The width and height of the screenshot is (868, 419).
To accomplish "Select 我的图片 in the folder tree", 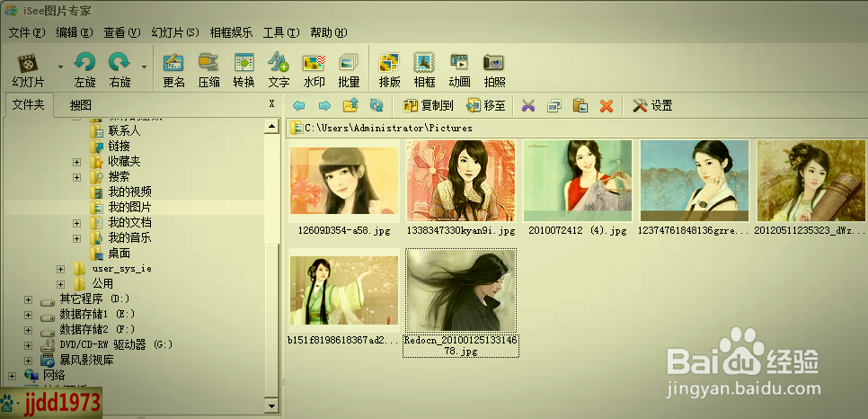I will (129, 208).
